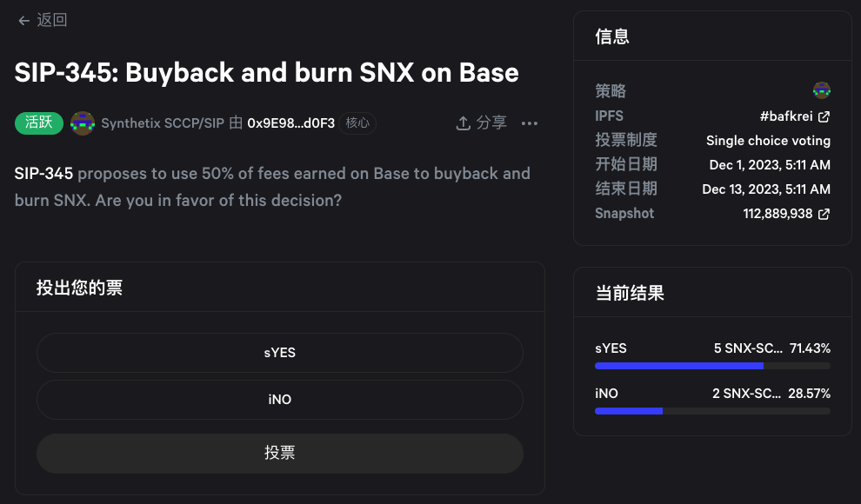Select the sYES voting option
The image size is (861, 504).
pyautogui.click(x=279, y=353)
